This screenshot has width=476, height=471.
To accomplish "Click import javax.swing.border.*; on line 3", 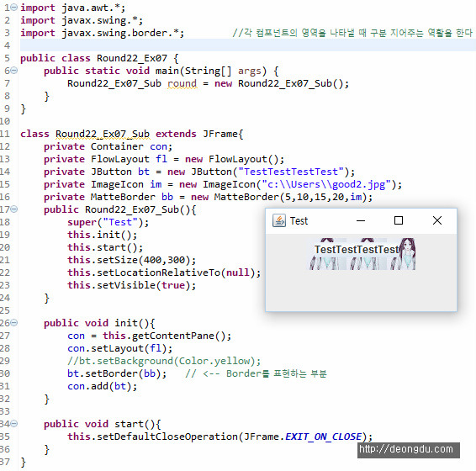I will pos(103,33).
